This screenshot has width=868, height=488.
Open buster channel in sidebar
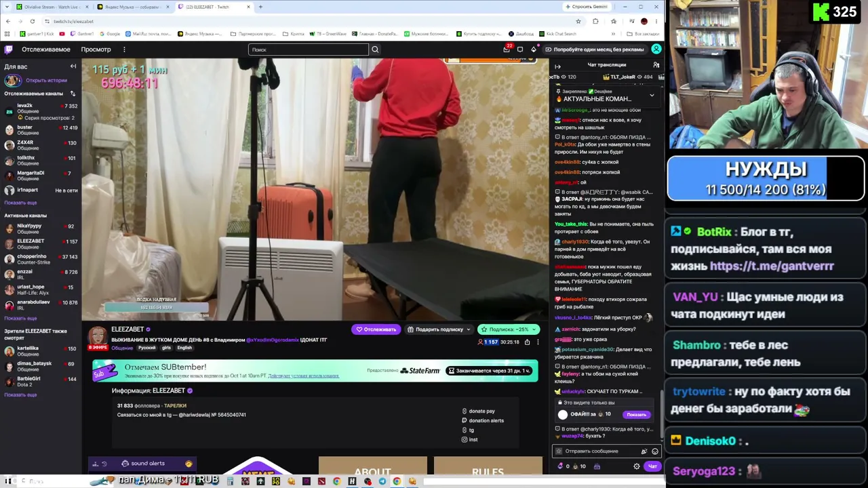tap(41, 130)
